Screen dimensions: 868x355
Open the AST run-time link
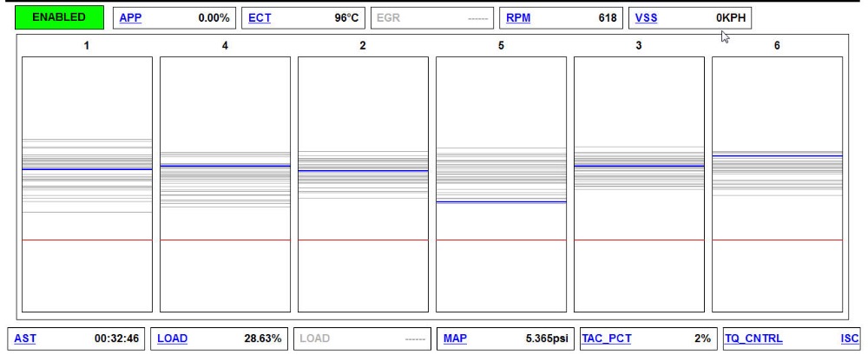coord(25,339)
